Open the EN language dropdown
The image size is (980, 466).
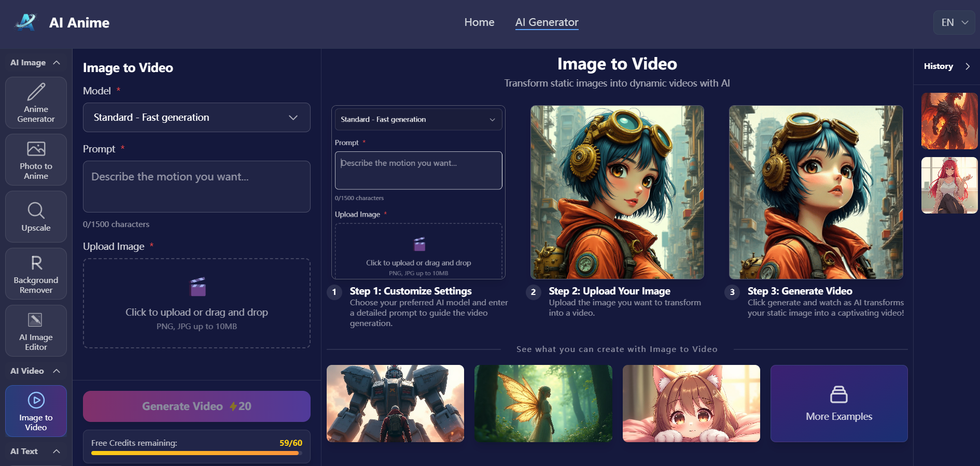tap(954, 23)
